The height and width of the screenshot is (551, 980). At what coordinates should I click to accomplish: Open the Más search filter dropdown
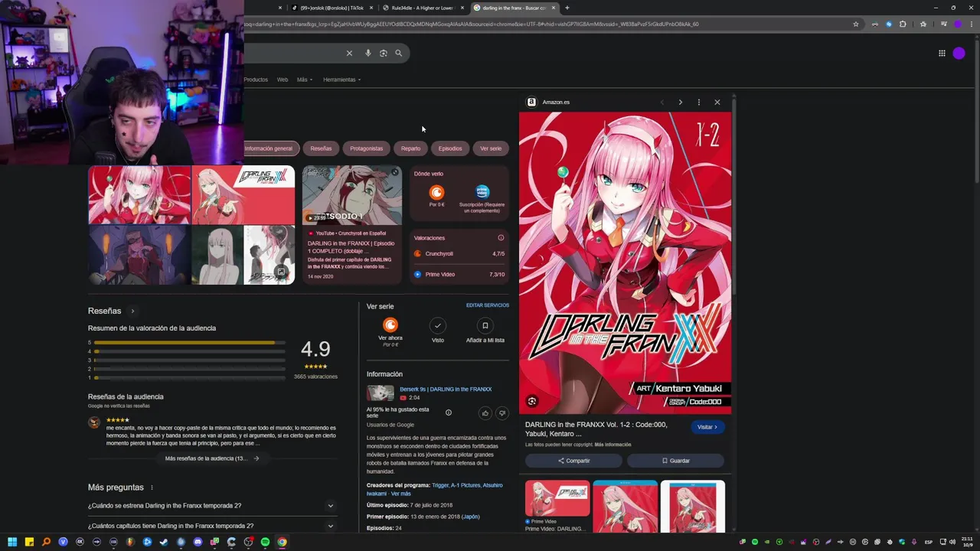click(x=305, y=80)
